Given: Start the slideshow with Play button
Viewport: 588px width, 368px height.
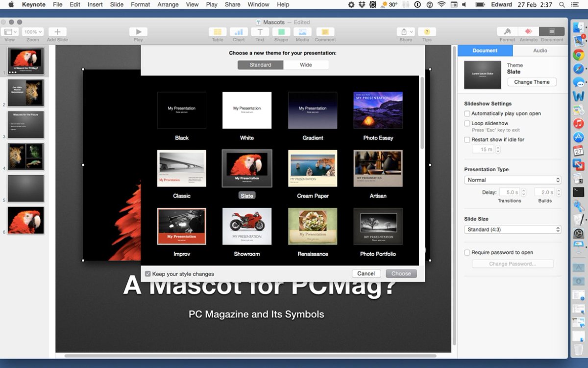Looking at the screenshot, I should (138, 32).
